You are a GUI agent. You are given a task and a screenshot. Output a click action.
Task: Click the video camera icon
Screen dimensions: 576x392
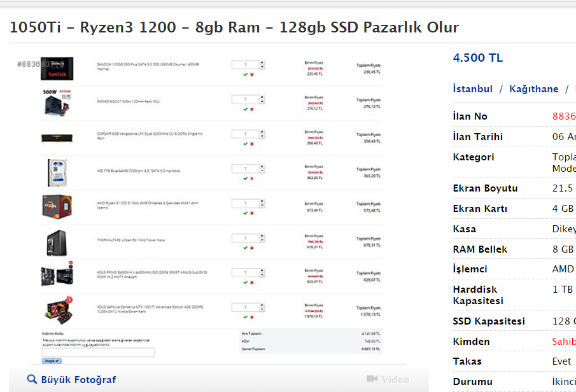point(372,379)
